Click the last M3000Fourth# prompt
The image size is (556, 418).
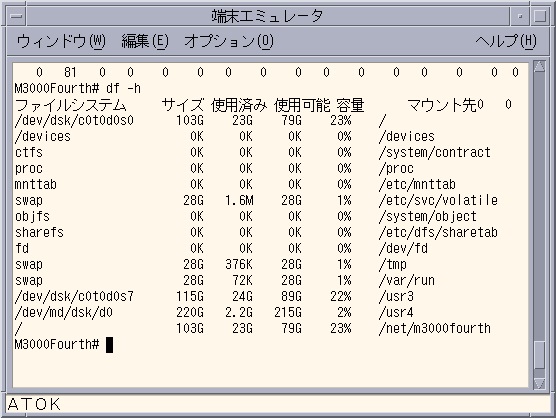tap(57, 344)
